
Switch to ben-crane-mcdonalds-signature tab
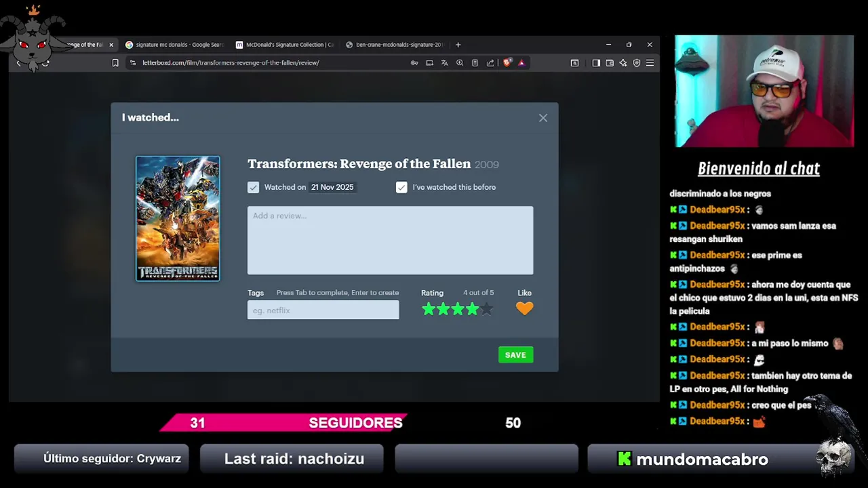395,45
